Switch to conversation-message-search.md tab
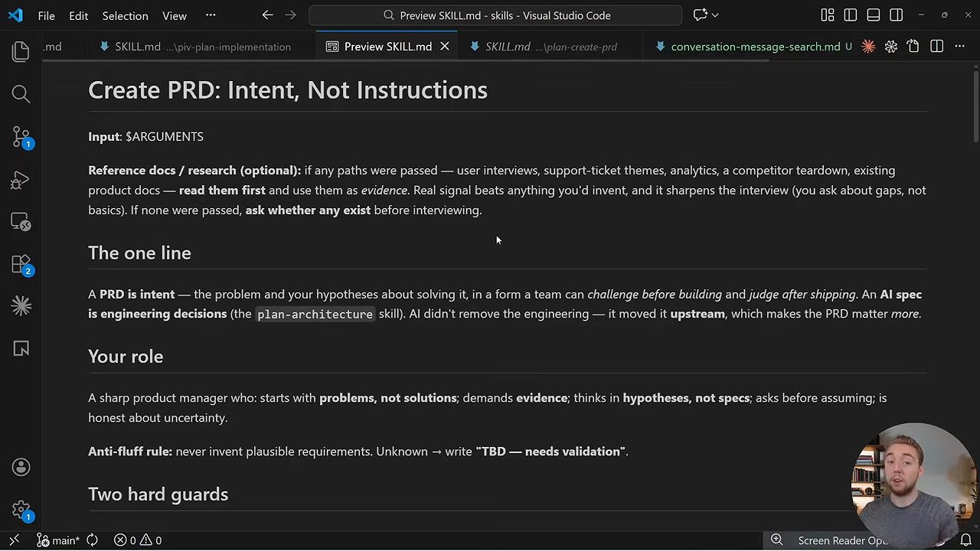This screenshot has height=551, width=980. coord(756,47)
